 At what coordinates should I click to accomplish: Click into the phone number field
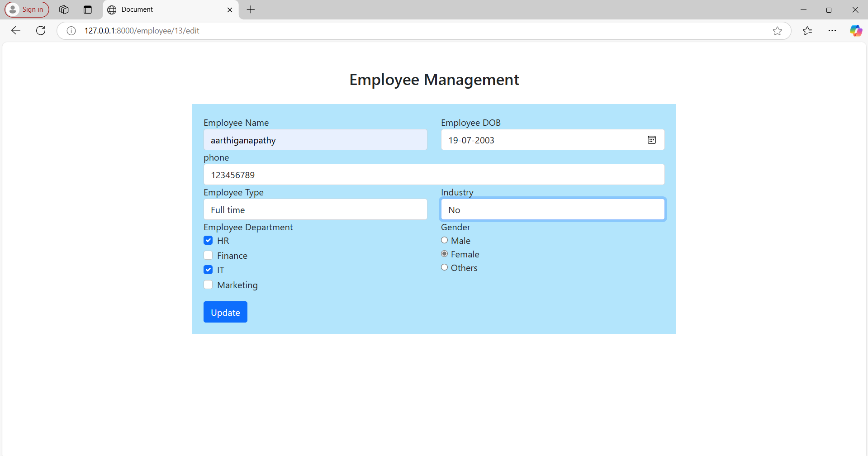434,175
